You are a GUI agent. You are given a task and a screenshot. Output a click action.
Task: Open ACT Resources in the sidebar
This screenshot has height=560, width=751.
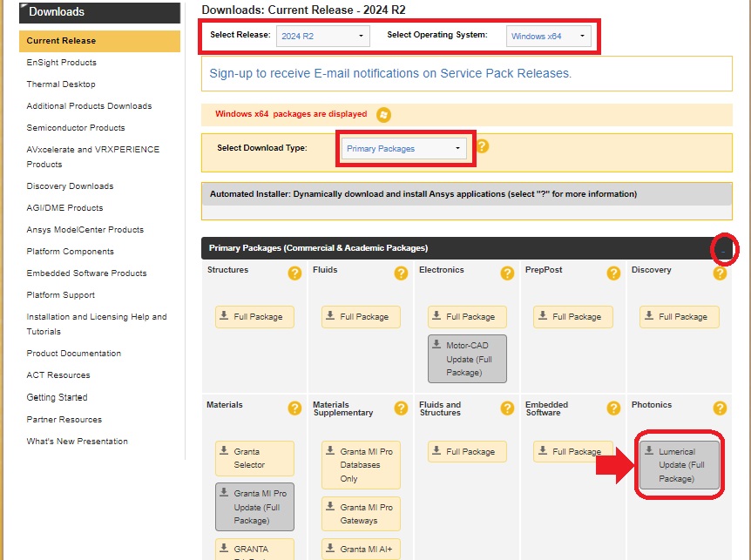click(58, 375)
